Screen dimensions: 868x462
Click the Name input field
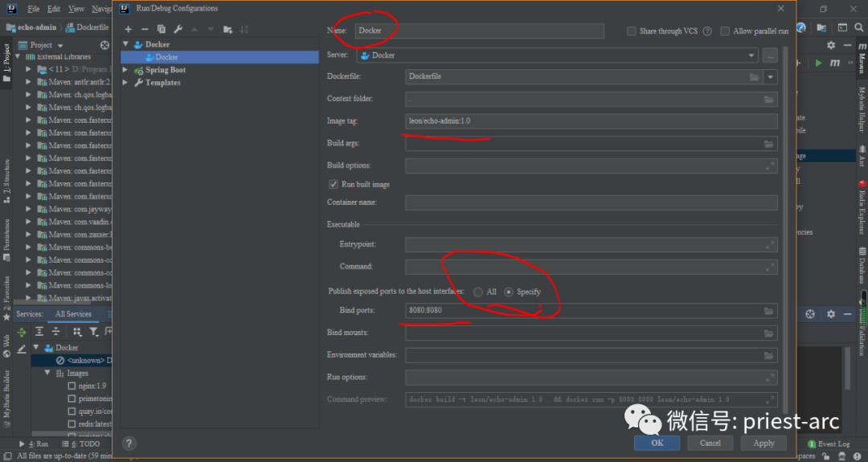[479, 31]
